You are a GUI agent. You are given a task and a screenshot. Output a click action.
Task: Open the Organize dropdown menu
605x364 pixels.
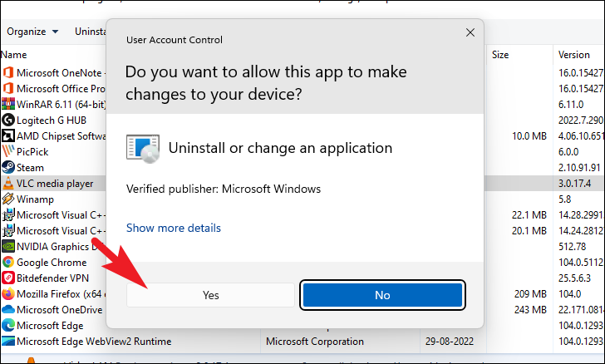(x=32, y=32)
